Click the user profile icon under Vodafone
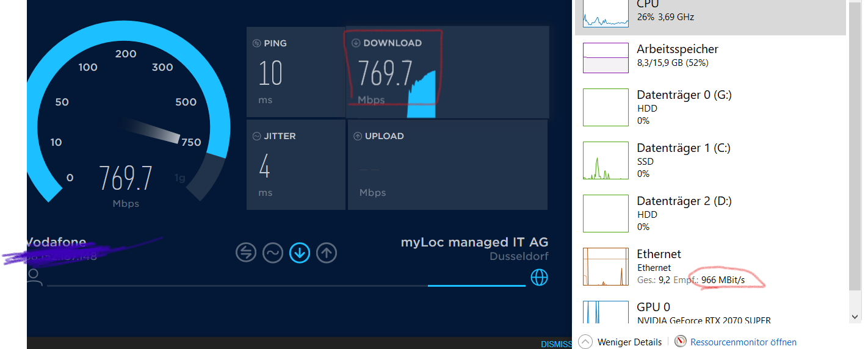The image size is (868, 349). 34,279
